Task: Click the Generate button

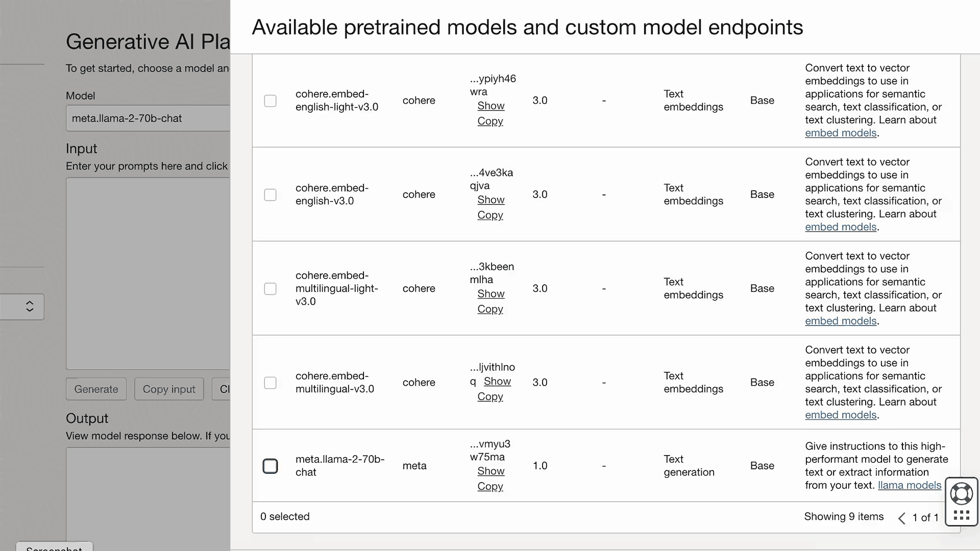Action: coord(95,389)
